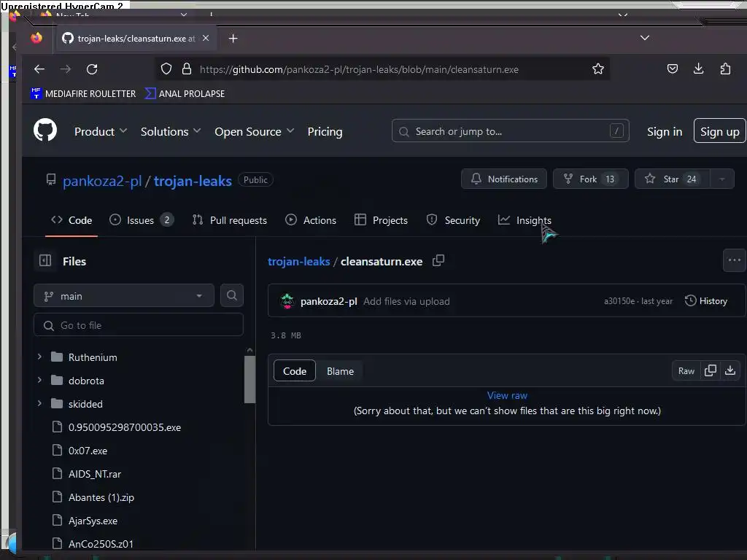Click the padlock site info icon
This screenshot has height=560, width=747.
point(187,69)
